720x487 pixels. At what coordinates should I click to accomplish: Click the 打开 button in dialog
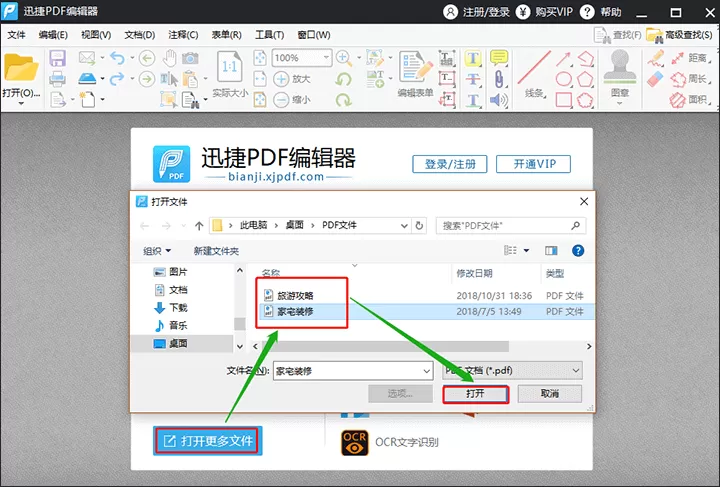(x=476, y=394)
